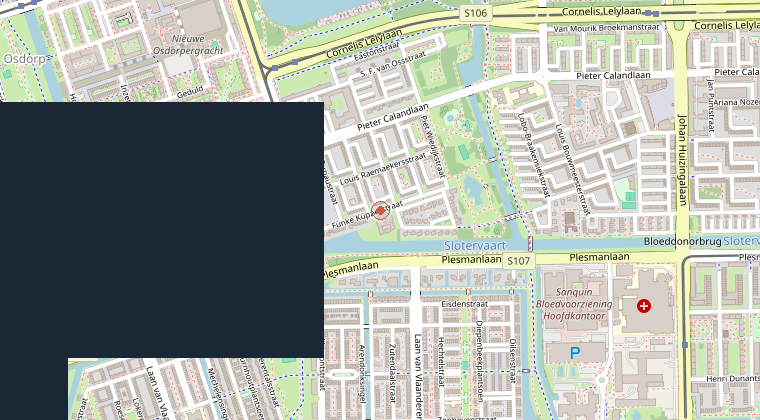This screenshot has height=420, width=760.
Task: Click the Piet Wiedijkstraat label
Action: 433,145
